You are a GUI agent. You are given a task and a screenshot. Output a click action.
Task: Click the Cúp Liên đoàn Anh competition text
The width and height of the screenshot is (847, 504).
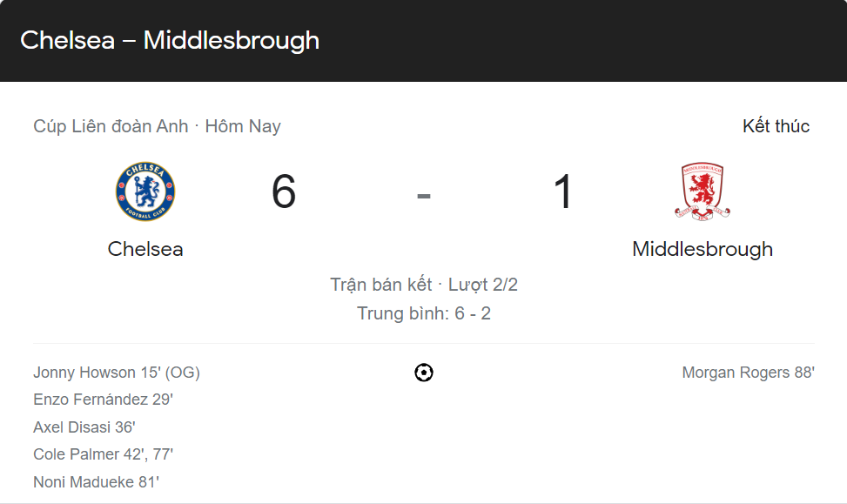pos(111,126)
